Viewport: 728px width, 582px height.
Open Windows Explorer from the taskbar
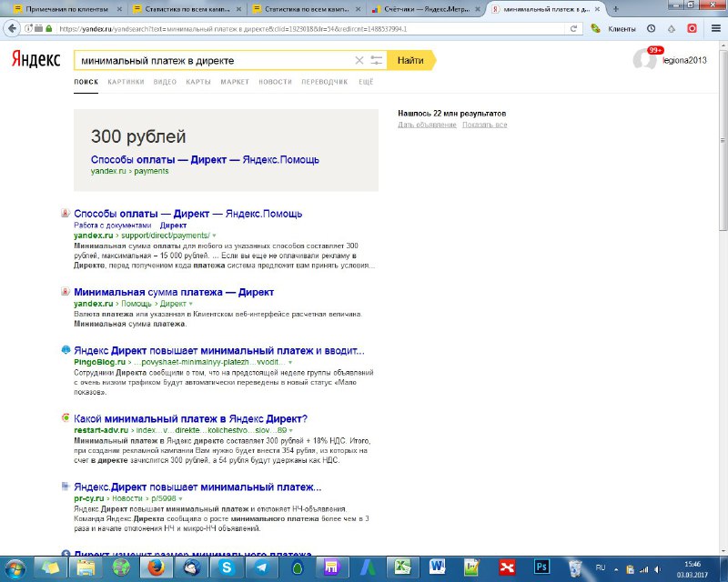(x=86, y=567)
